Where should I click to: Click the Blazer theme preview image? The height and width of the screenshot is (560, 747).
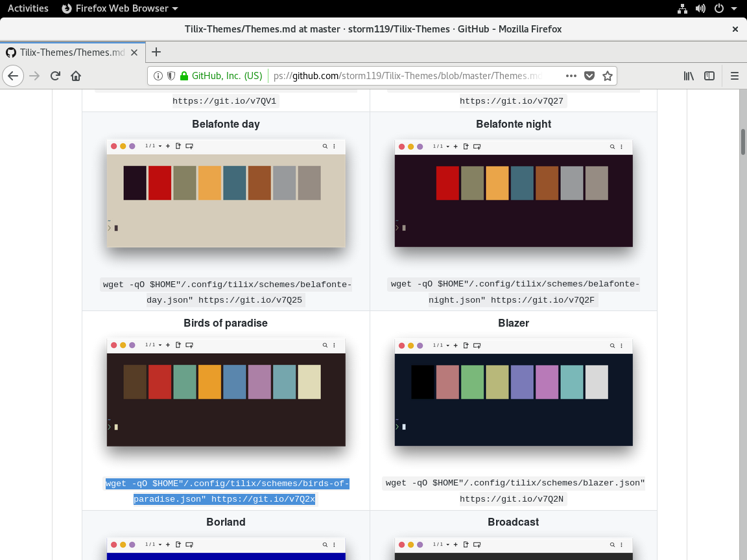(x=514, y=392)
